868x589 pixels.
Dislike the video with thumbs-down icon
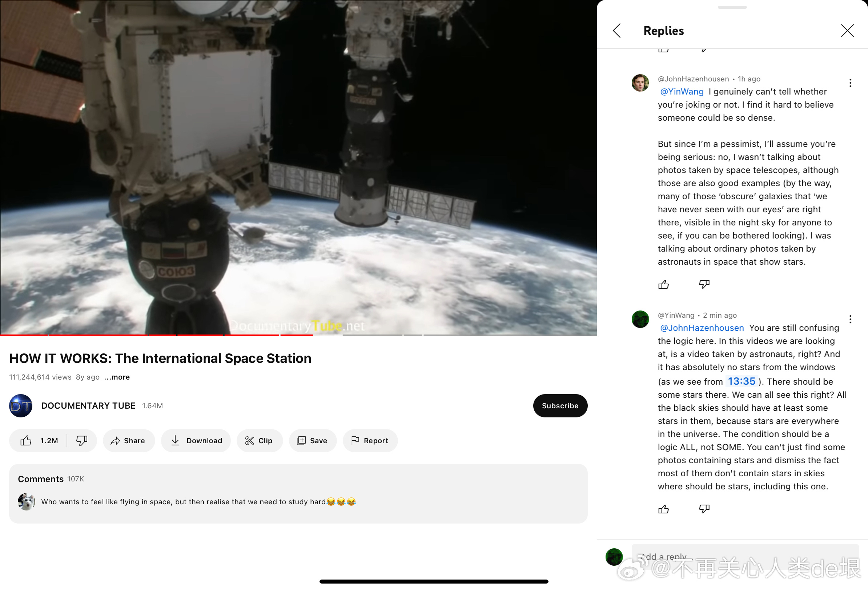[x=82, y=441]
